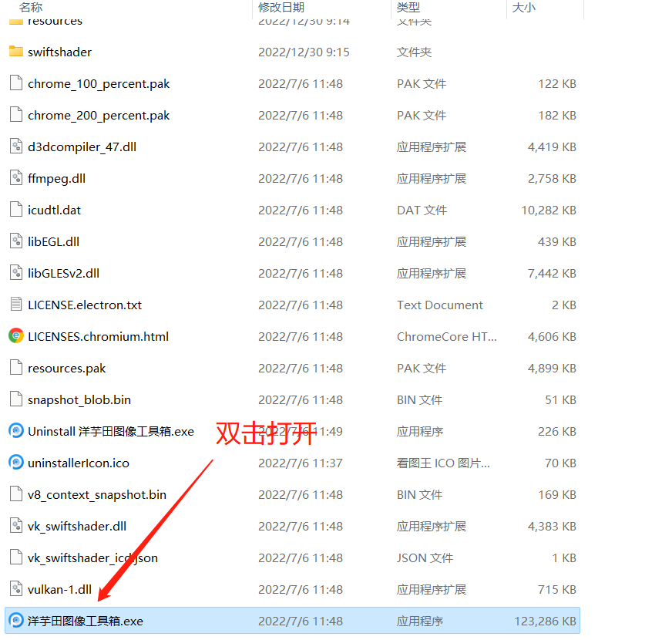Screen dimensions: 672x640
Task: Select the file name vk_swiftshader.dll
Action: pos(77,527)
